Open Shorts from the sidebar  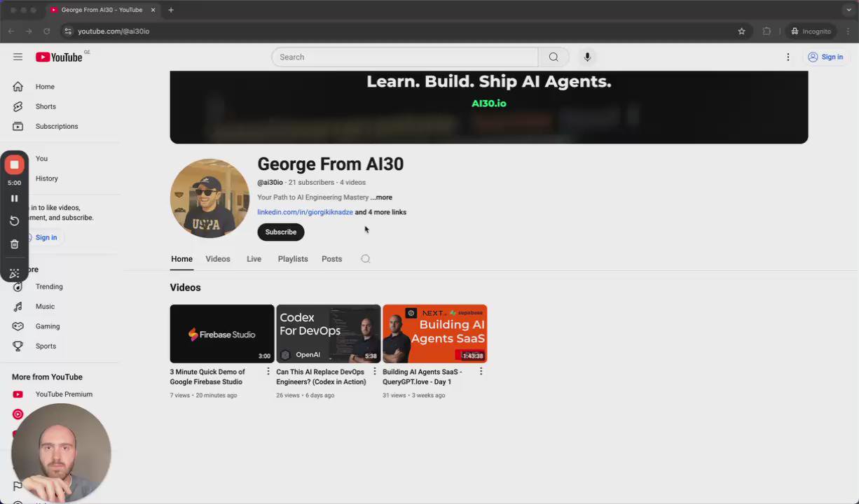click(x=46, y=106)
